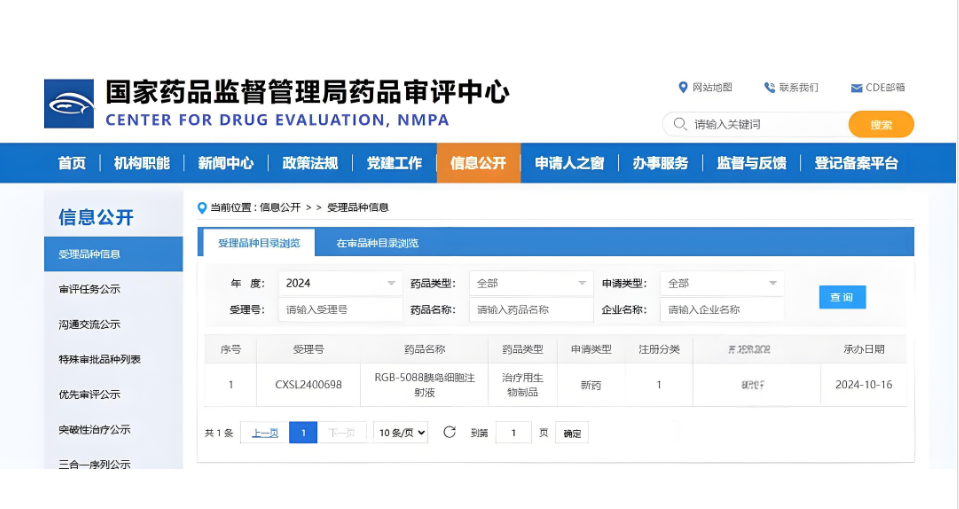Open the 政策法规 navigation menu
Image resolution: width=959 pixels, height=509 pixels.
click(310, 163)
